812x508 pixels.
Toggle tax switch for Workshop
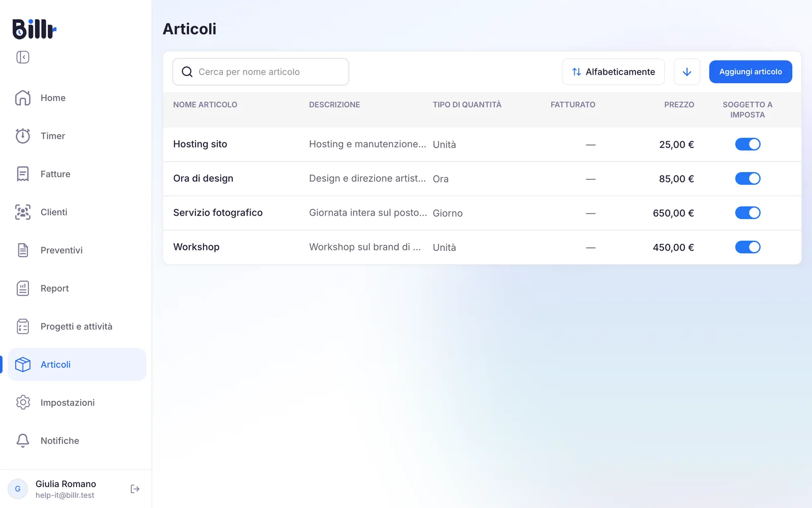748,247
